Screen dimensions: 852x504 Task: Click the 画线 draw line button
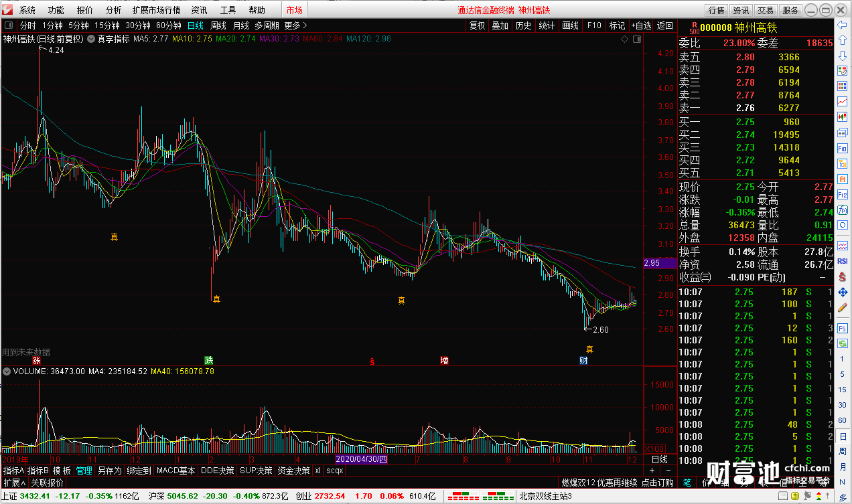point(571,25)
